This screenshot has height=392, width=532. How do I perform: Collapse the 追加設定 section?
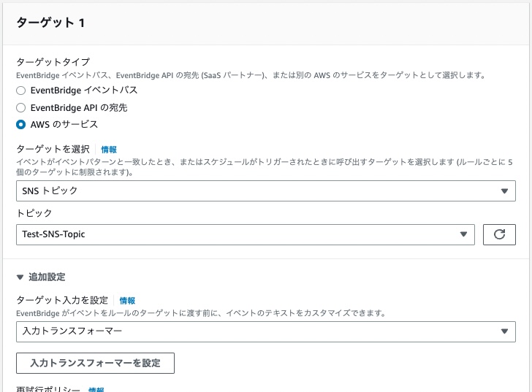(41, 277)
